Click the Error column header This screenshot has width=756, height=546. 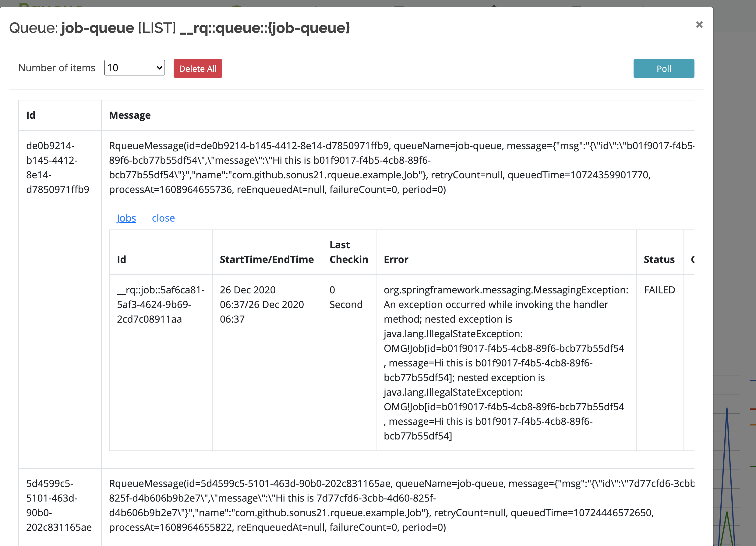[x=396, y=259]
